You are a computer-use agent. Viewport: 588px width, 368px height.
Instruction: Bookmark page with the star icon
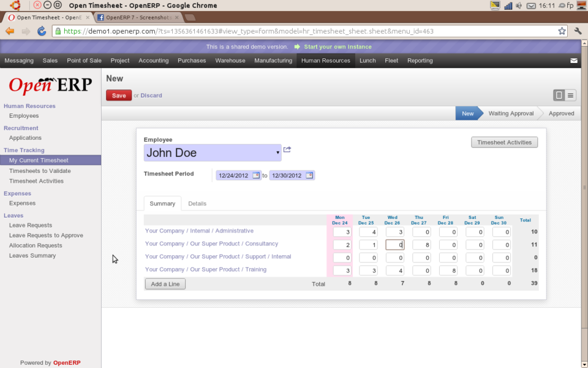(x=562, y=31)
